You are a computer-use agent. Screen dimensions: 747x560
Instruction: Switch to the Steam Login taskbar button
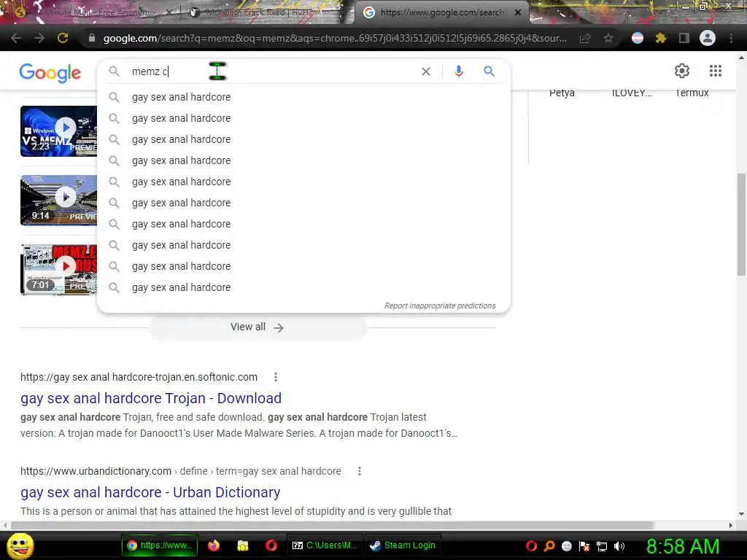(x=403, y=545)
